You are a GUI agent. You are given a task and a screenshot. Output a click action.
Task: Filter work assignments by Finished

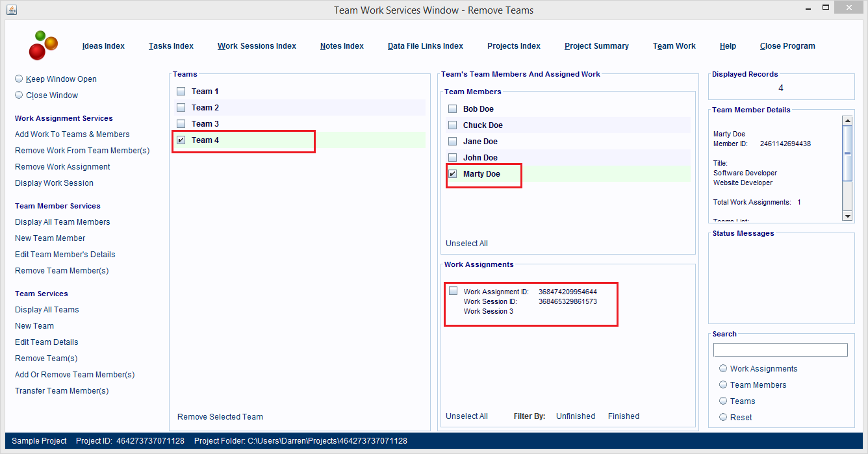tap(624, 416)
